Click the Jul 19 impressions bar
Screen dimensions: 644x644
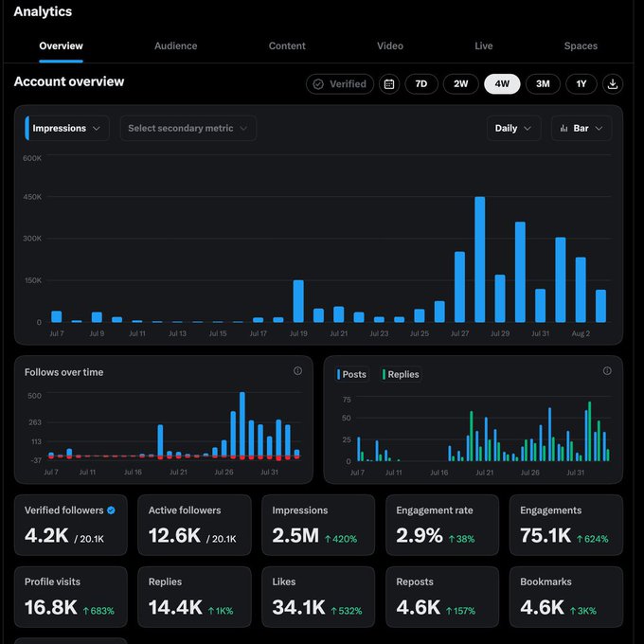click(298, 301)
